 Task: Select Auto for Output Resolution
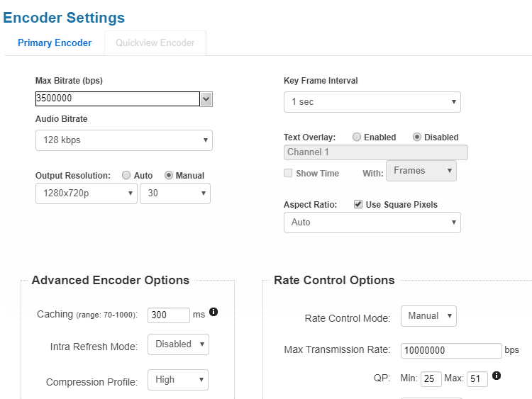[x=126, y=176]
